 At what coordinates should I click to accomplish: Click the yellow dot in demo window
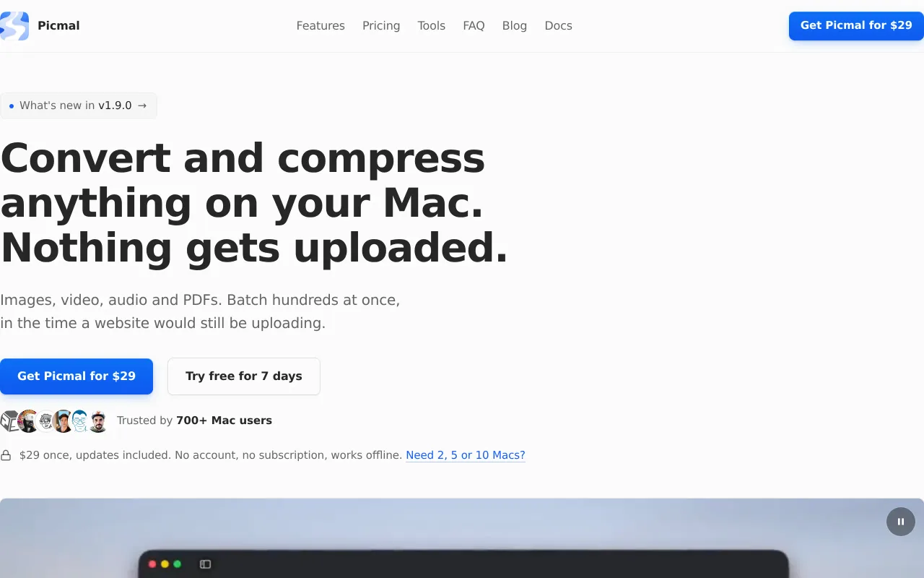click(165, 564)
